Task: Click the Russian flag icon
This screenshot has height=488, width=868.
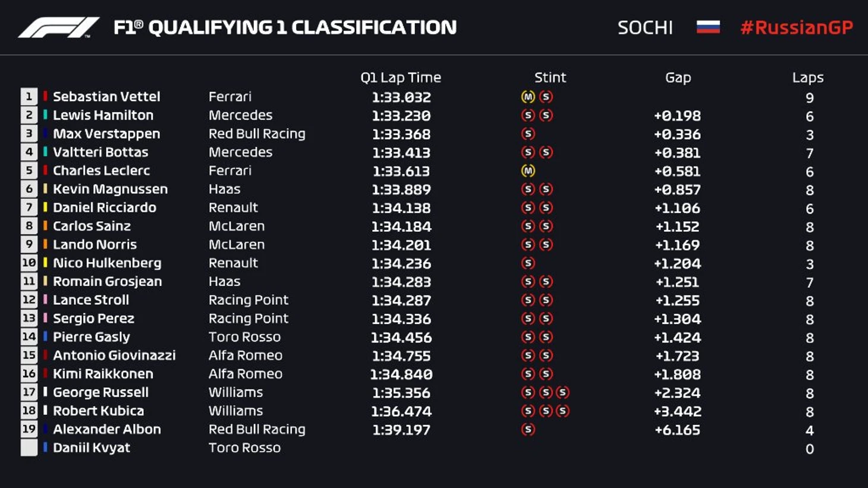Action: pyautogui.click(x=707, y=27)
